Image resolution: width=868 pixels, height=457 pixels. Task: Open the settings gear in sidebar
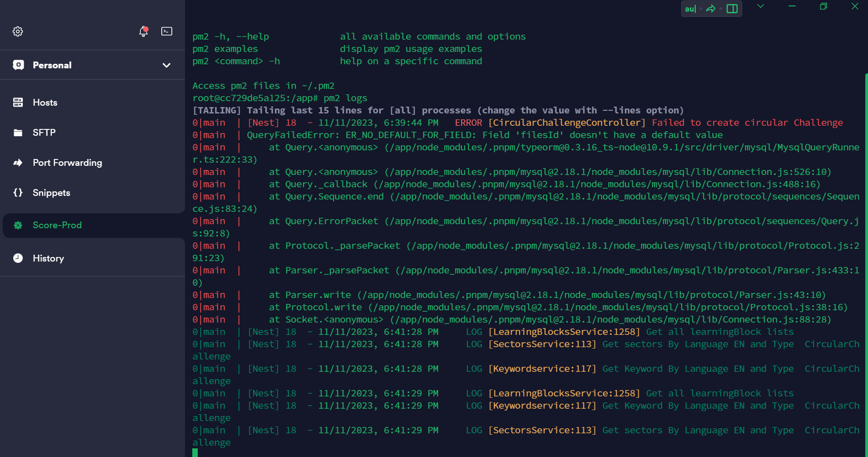tap(18, 31)
